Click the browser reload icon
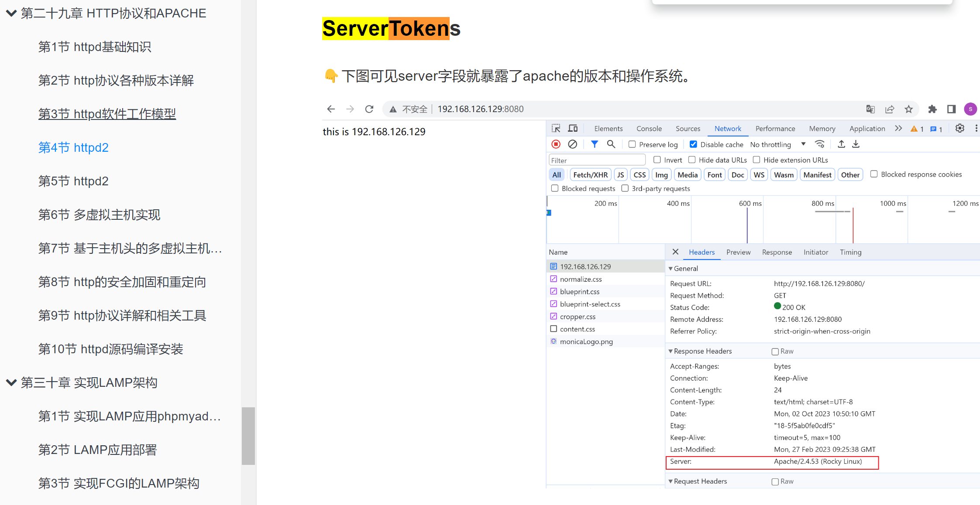The image size is (980, 505). pyautogui.click(x=369, y=109)
